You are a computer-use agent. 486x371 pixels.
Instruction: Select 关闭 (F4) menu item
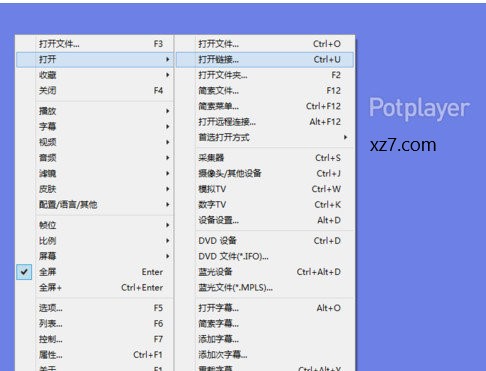(95, 91)
